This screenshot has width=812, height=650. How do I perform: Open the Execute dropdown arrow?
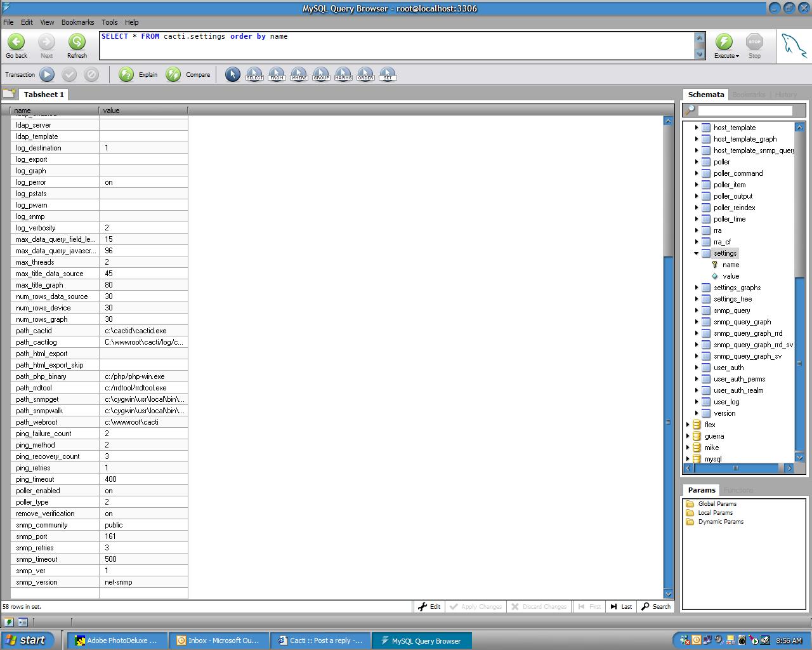click(x=737, y=56)
